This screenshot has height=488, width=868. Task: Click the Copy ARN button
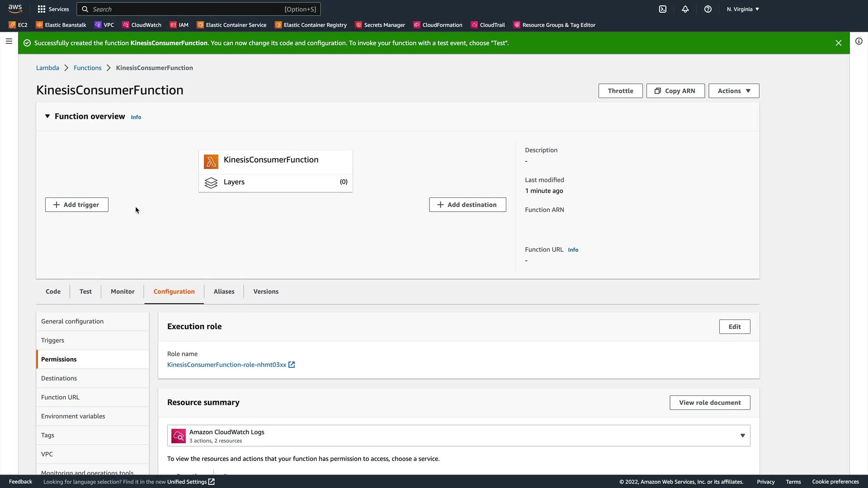pyautogui.click(x=675, y=91)
